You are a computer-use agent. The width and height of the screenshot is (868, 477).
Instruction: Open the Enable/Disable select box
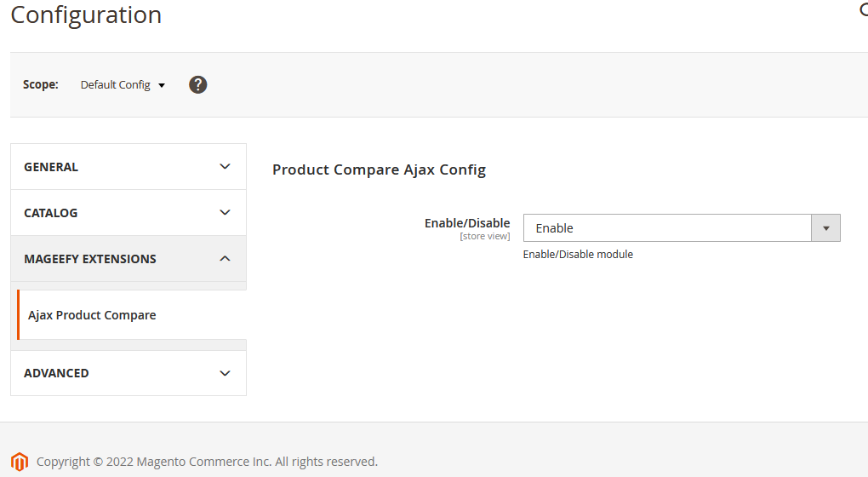(x=668, y=228)
